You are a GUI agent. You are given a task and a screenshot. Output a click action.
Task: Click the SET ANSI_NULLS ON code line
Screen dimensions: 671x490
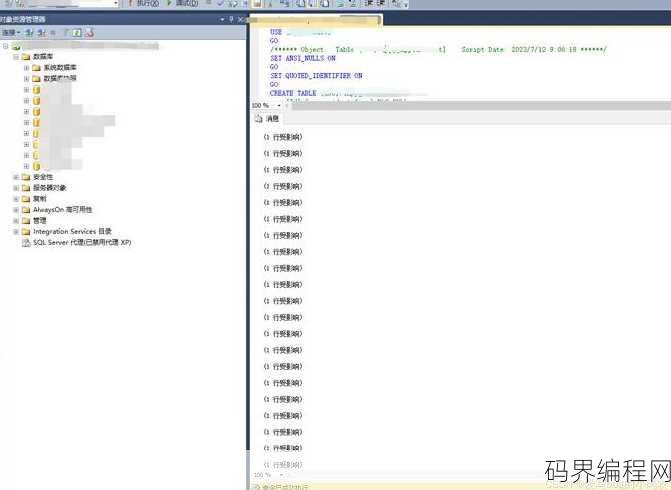(303, 58)
